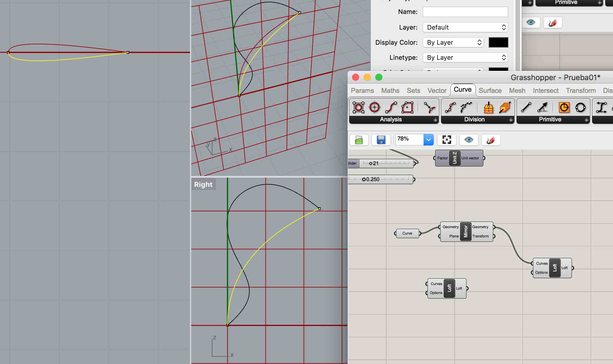Click the Mirror component on canvas
The image size is (613, 364).
pos(466,231)
